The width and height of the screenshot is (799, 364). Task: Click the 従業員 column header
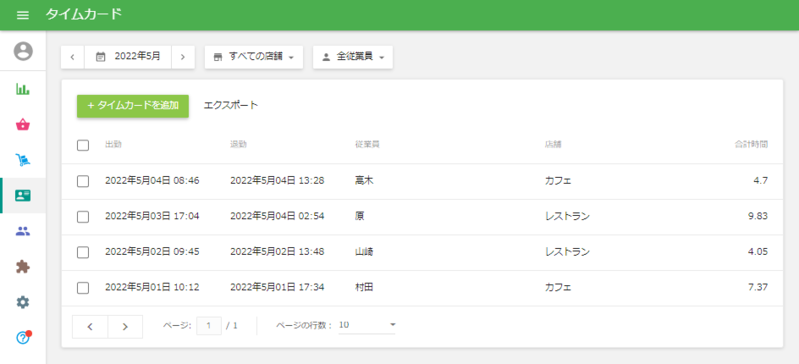[367, 144]
